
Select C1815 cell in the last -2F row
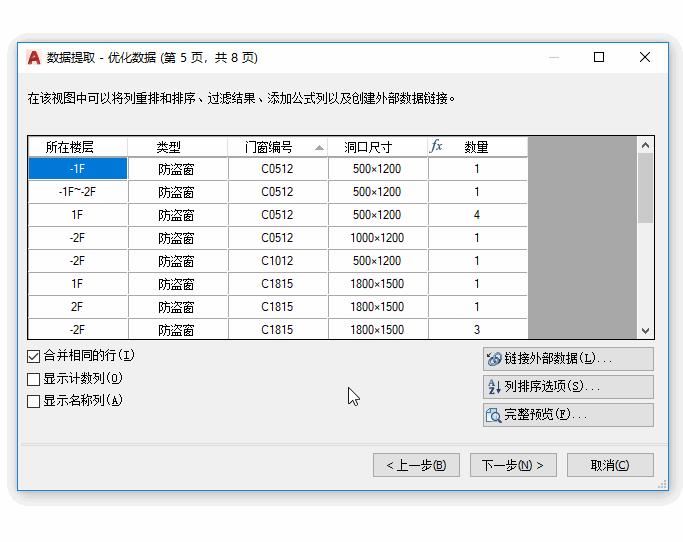tap(278, 329)
